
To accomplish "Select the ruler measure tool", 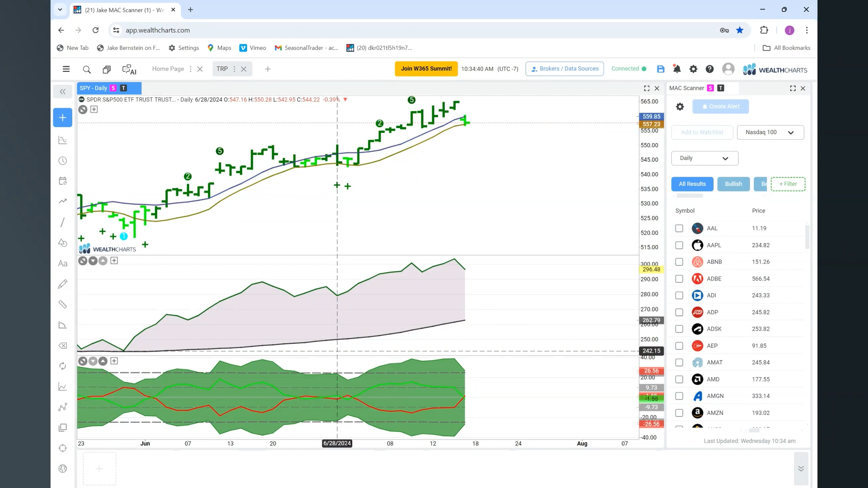I will (x=63, y=305).
